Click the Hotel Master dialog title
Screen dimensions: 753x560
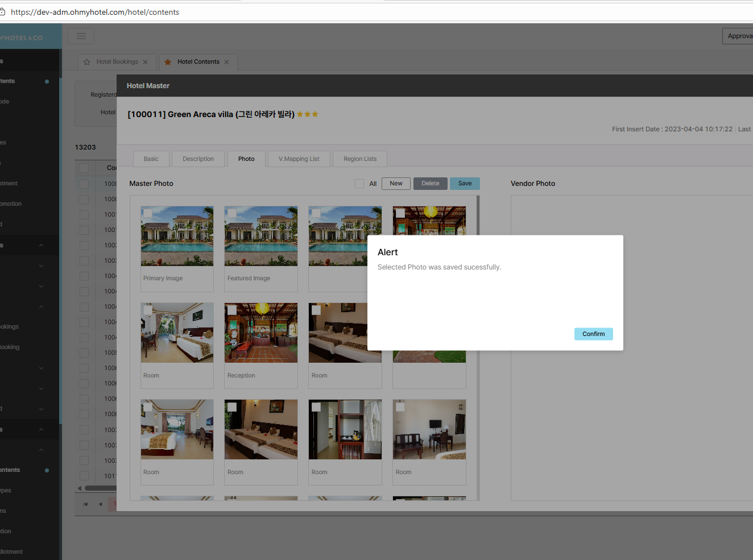148,86
